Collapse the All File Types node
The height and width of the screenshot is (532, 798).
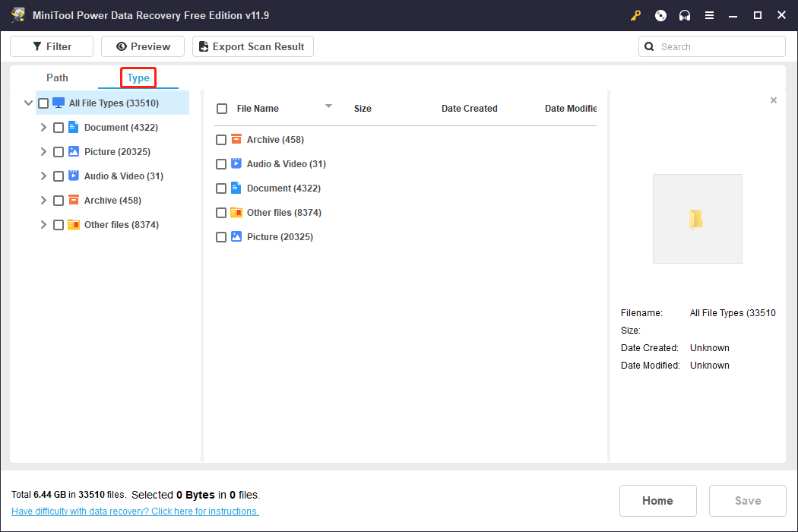28,103
